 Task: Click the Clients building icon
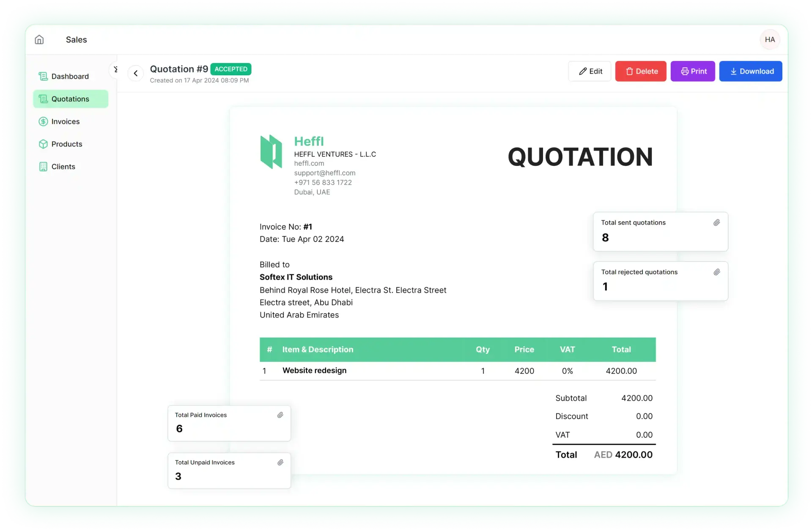(43, 167)
